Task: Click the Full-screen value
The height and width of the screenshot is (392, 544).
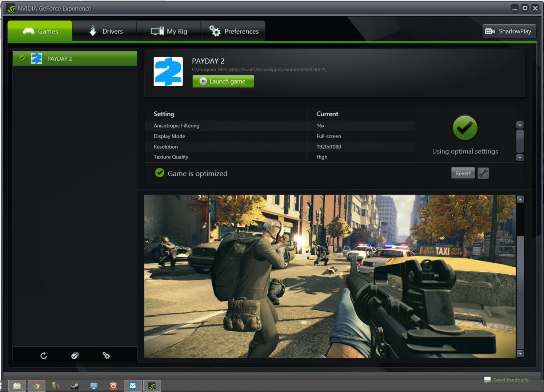Action: click(329, 136)
